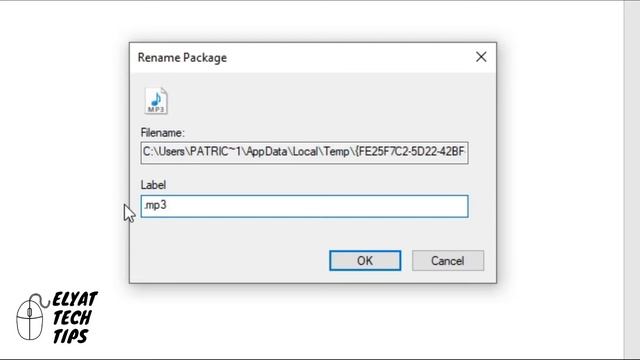Click the GUID portion of the filename path

point(410,152)
